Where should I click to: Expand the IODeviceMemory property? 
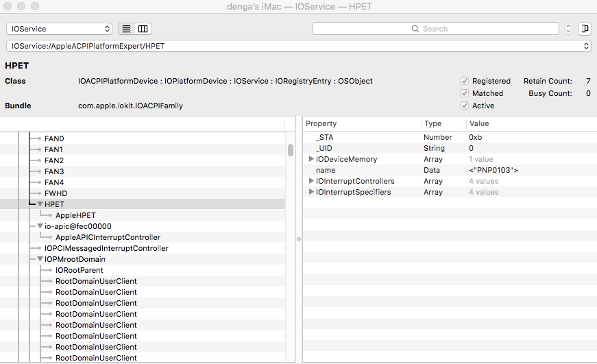pos(311,159)
